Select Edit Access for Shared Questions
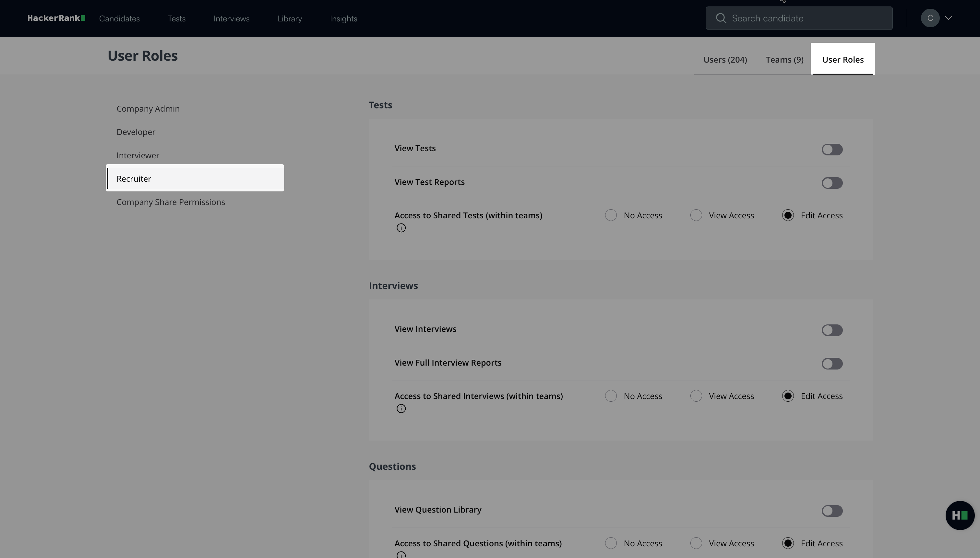Screen dimensions: 980x558 tap(788, 543)
